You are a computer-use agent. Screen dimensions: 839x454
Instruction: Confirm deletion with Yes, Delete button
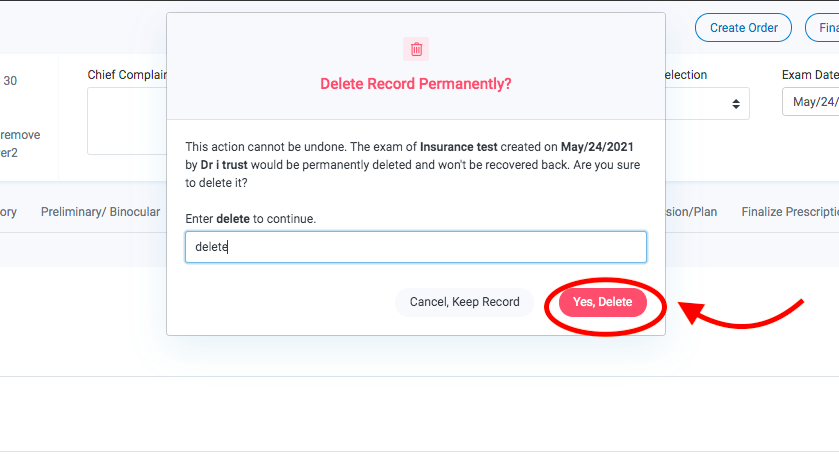(x=602, y=302)
